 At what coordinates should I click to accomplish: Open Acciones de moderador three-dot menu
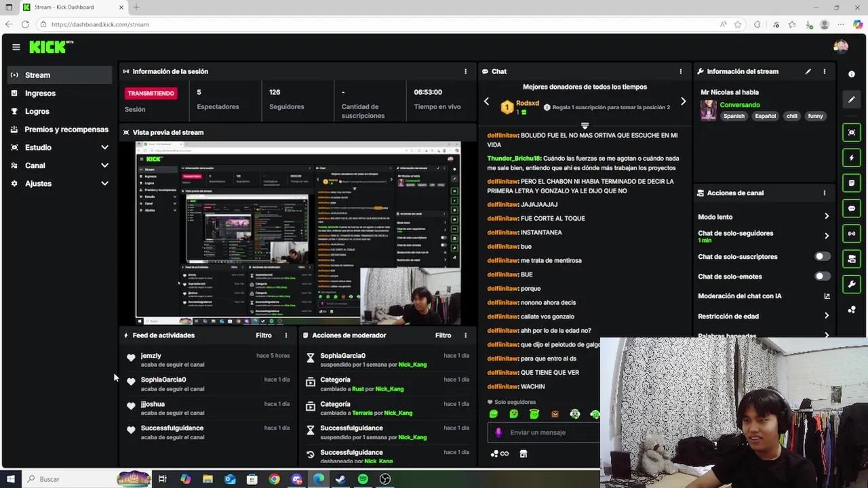465,335
